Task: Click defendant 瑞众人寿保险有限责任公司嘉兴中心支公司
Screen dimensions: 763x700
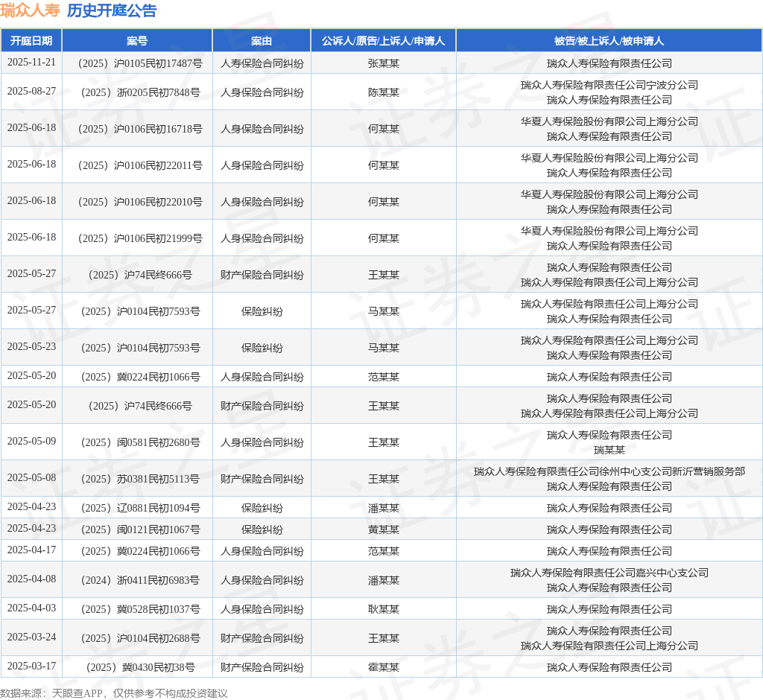Action: point(610,573)
